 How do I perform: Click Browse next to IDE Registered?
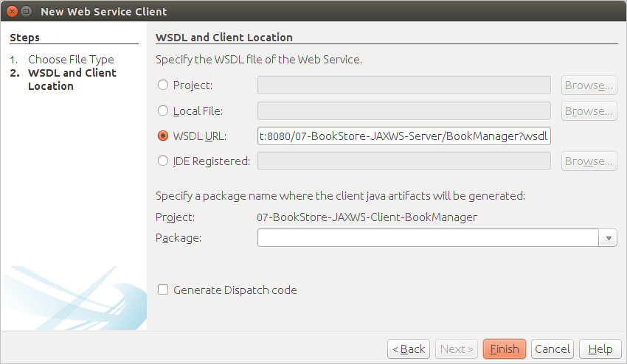coord(589,161)
